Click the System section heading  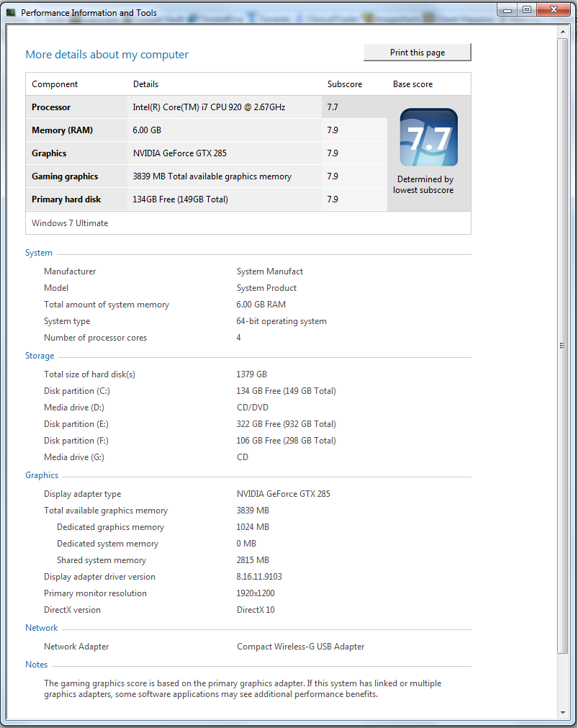(x=39, y=253)
